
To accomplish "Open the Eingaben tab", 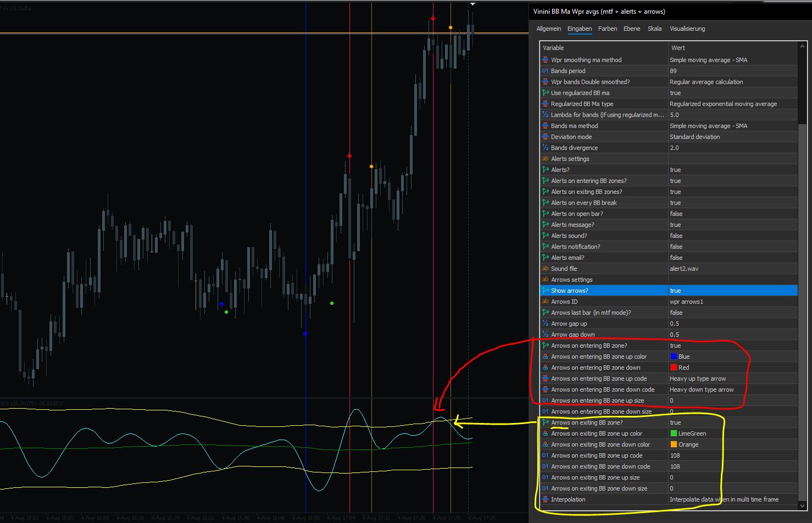I will [x=580, y=29].
